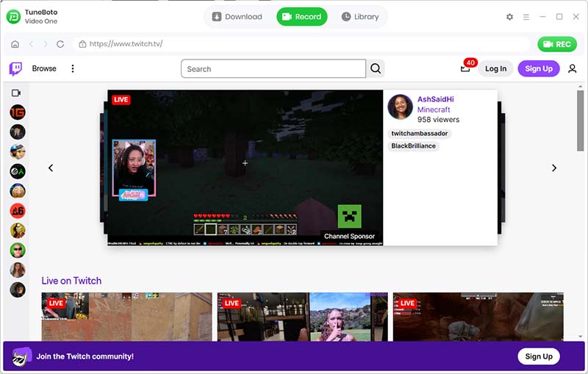Click the Channel Sponsor creeper icon
The width and height of the screenshot is (588, 374).
[x=350, y=216]
